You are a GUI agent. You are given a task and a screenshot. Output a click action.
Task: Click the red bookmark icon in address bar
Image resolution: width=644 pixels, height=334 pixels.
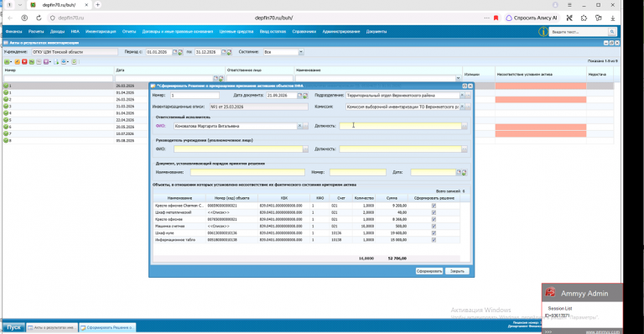click(x=496, y=18)
